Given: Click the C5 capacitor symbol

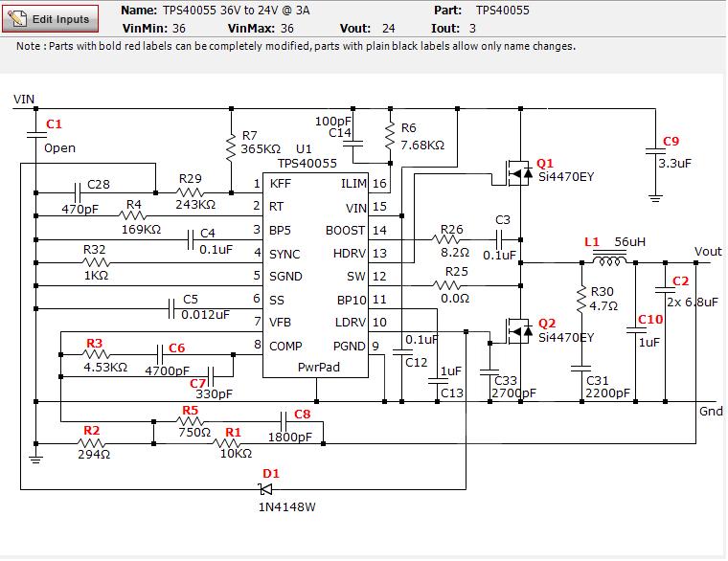Looking at the screenshot, I should pos(171,308).
